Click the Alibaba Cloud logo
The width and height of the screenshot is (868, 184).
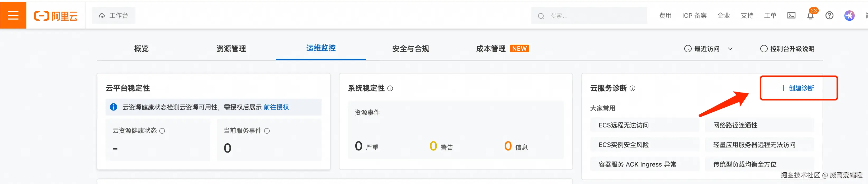(x=56, y=16)
